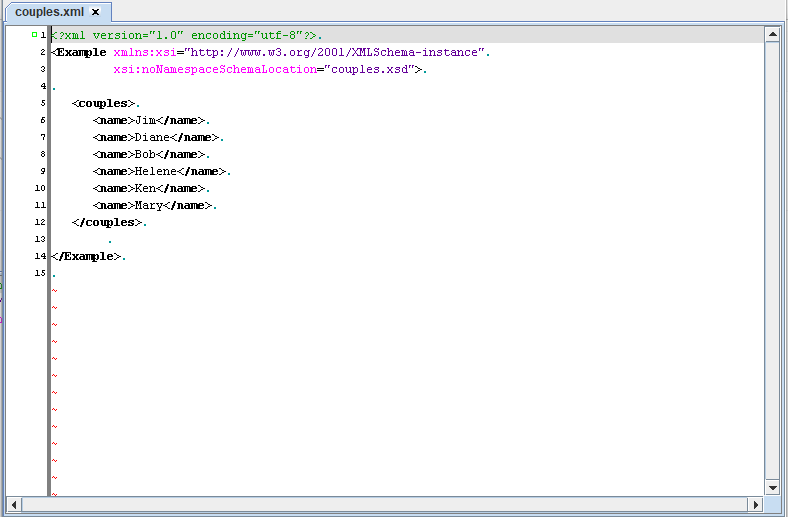Click line number 13 in the gutter
The height and width of the screenshot is (517, 788).
click(x=40, y=239)
